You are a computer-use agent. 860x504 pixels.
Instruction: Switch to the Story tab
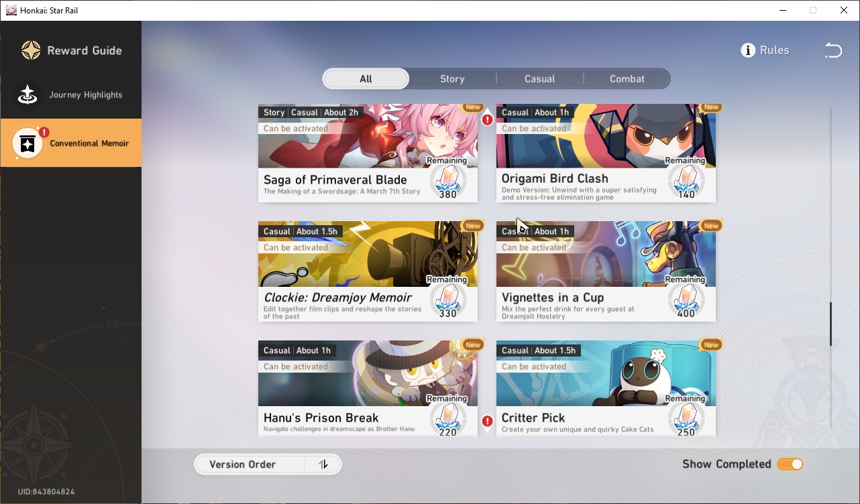[x=452, y=79]
